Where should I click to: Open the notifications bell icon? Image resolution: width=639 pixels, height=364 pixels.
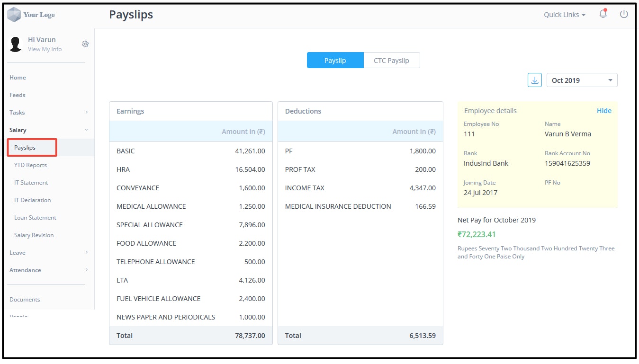pyautogui.click(x=603, y=14)
